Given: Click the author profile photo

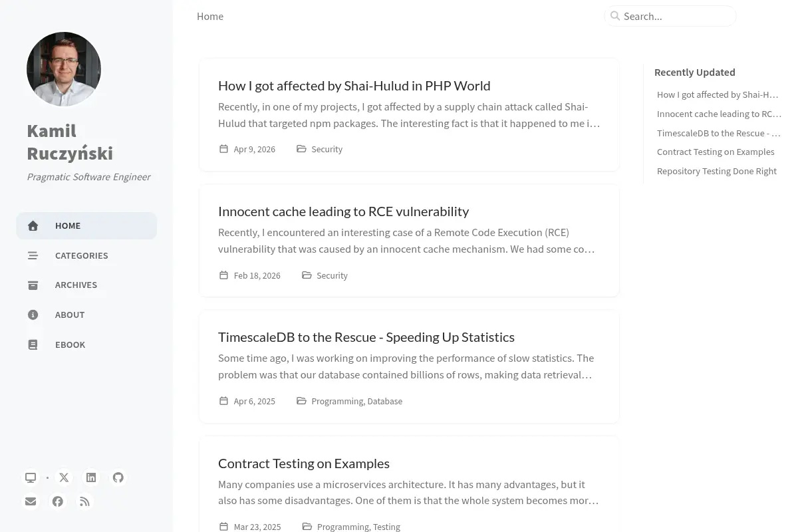Looking at the screenshot, I should tap(64, 69).
